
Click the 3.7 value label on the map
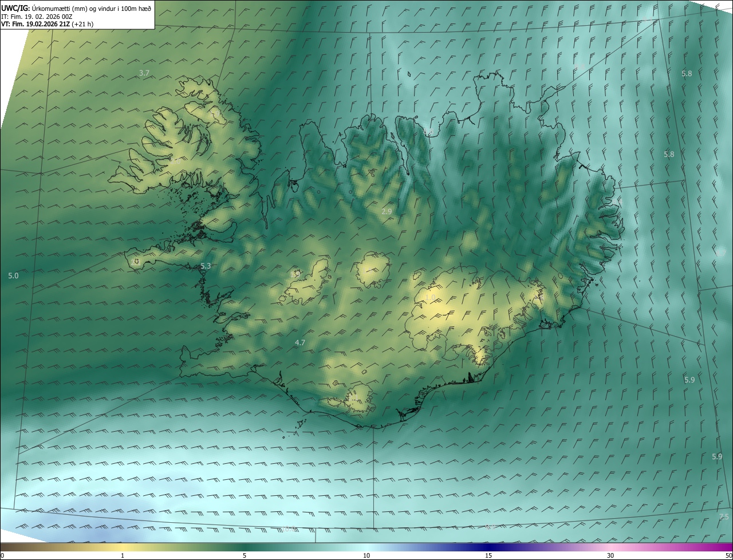[x=144, y=73]
